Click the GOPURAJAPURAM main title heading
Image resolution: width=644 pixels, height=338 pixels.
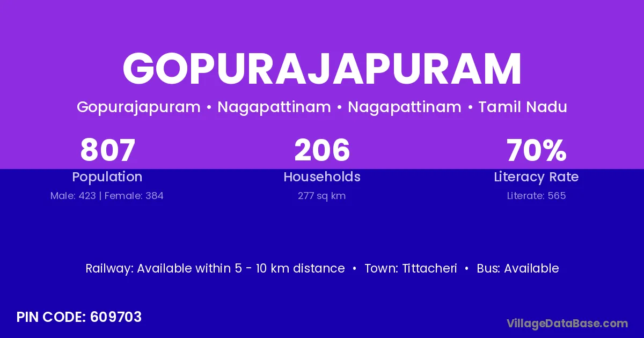[x=322, y=69]
